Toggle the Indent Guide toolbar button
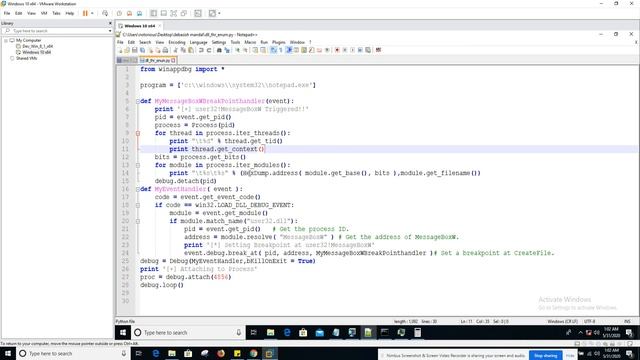 pos(289,50)
